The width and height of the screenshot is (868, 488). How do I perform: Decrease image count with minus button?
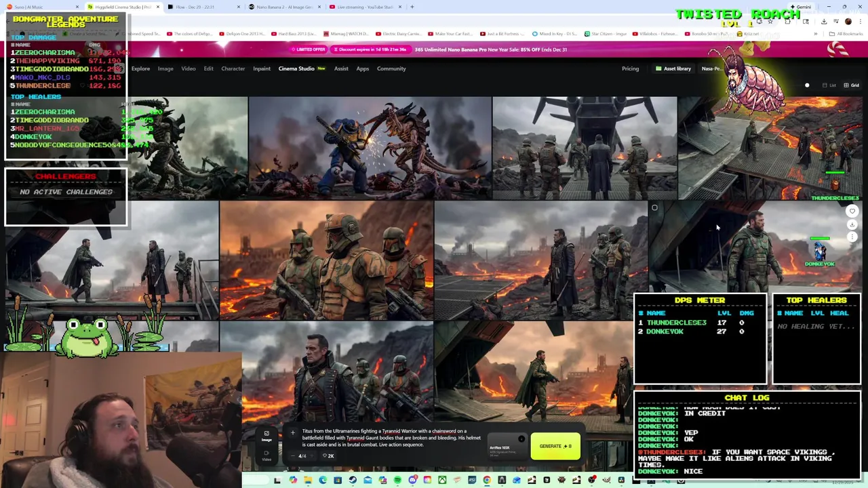pyautogui.click(x=294, y=456)
